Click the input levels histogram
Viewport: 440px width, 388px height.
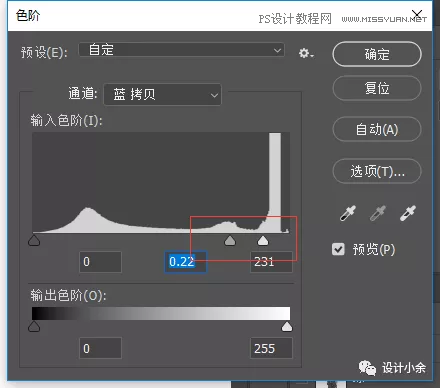click(x=161, y=182)
